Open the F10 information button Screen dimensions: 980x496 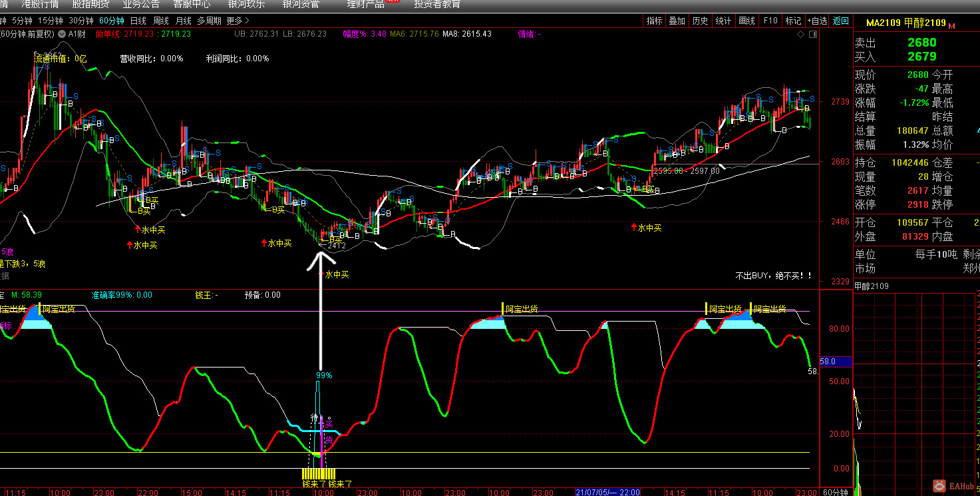click(x=770, y=21)
